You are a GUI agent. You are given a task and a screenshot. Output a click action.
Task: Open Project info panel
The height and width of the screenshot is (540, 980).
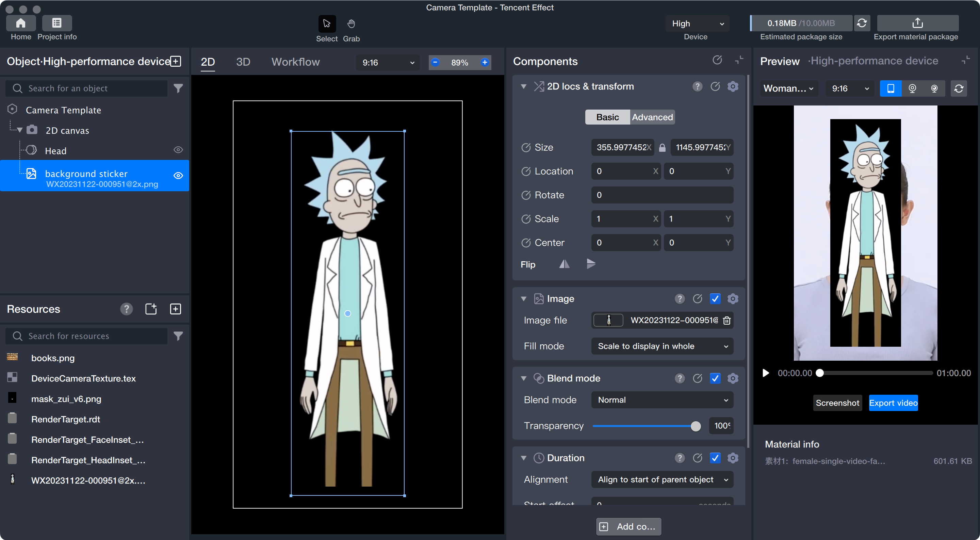pyautogui.click(x=57, y=23)
